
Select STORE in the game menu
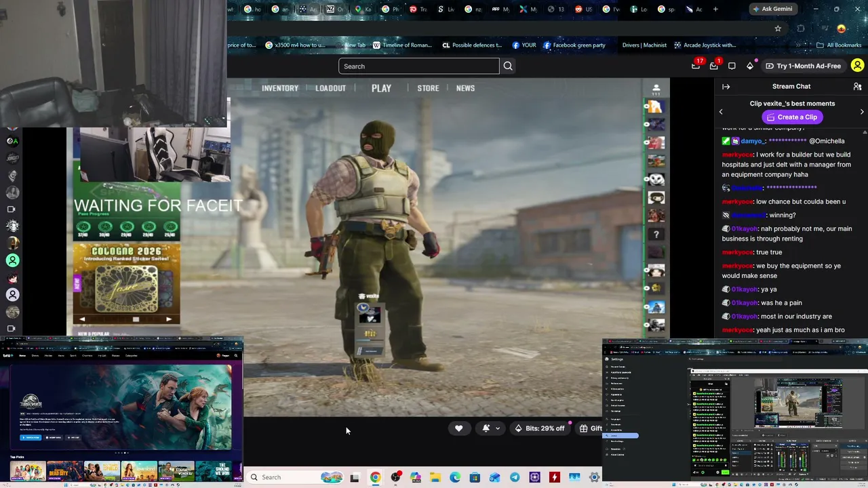(428, 88)
